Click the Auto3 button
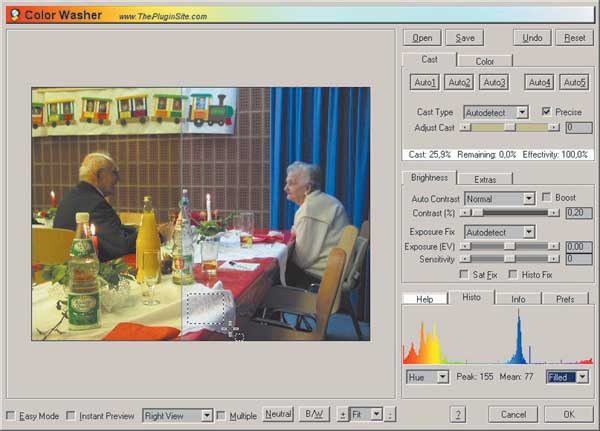The width and height of the screenshot is (600, 431). click(494, 82)
